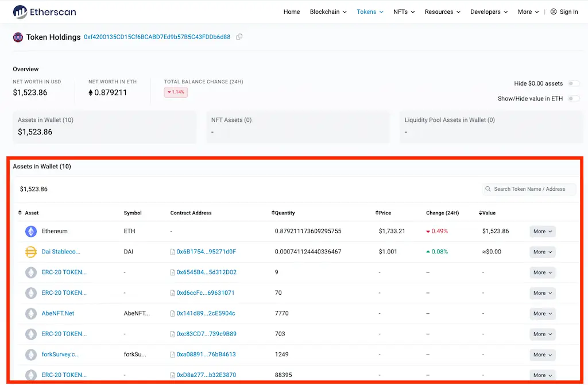Click the token icon beside quantity 88395
Screen dimensions: 588x385
pyautogui.click(x=31, y=375)
